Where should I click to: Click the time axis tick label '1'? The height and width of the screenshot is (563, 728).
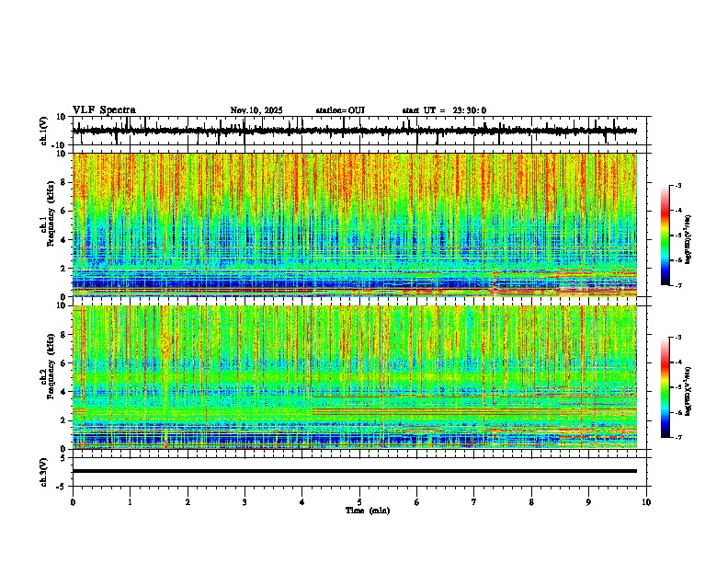pyautogui.click(x=130, y=502)
